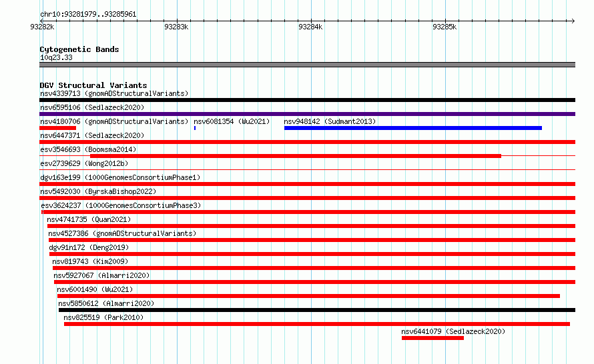594x364 pixels.
Task: Click the red bar under nsv5492030
Action: coord(307,198)
